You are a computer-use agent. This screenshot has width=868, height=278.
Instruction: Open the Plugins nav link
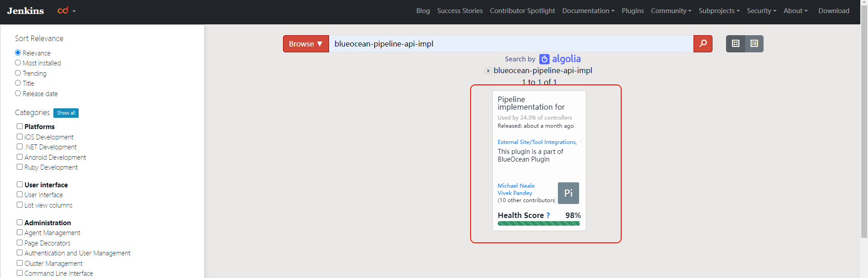[x=632, y=11]
